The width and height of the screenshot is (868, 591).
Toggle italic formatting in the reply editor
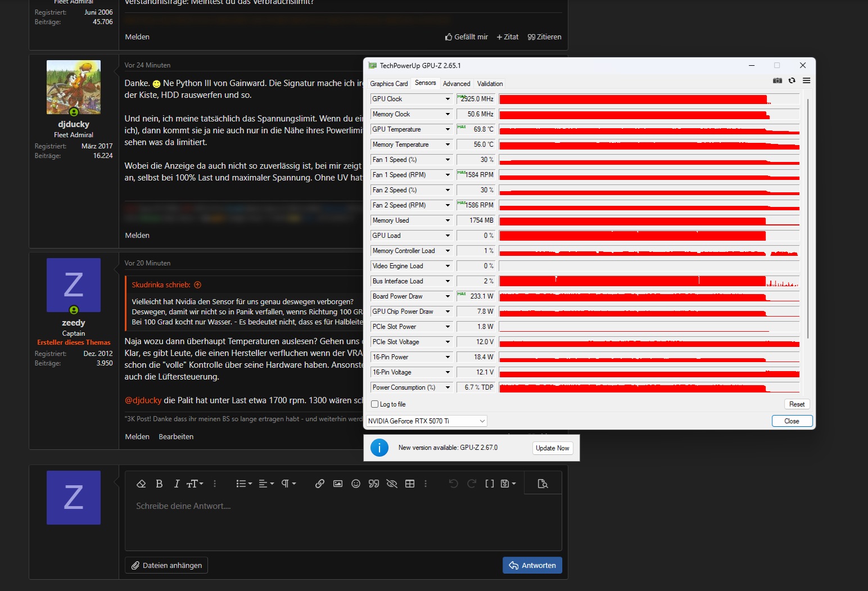coord(177,484)
